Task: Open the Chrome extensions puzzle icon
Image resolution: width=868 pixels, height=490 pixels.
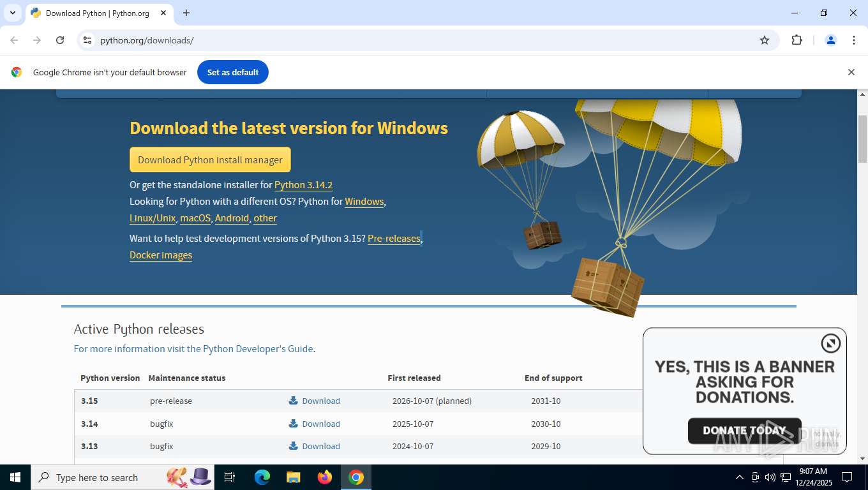Action: coord(797,40)
